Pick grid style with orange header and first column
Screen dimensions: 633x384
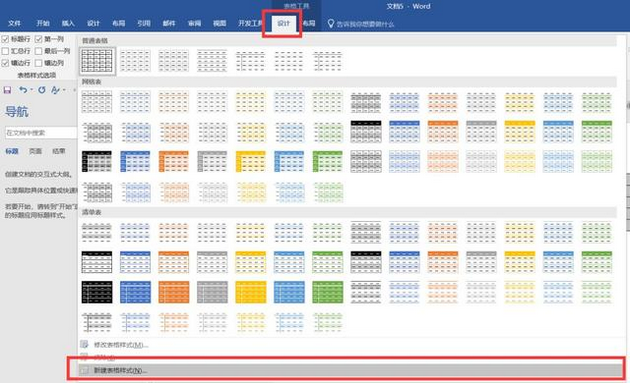(174, 162)
